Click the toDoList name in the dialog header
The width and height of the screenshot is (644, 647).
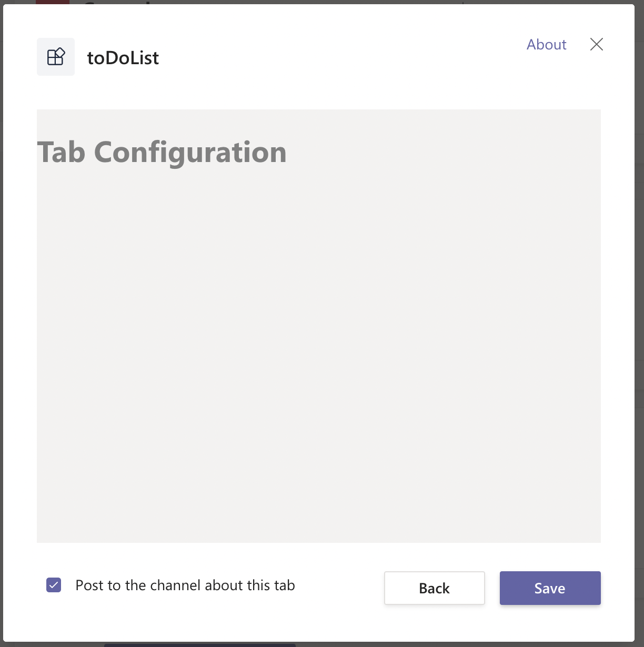[x=123, y=57]
